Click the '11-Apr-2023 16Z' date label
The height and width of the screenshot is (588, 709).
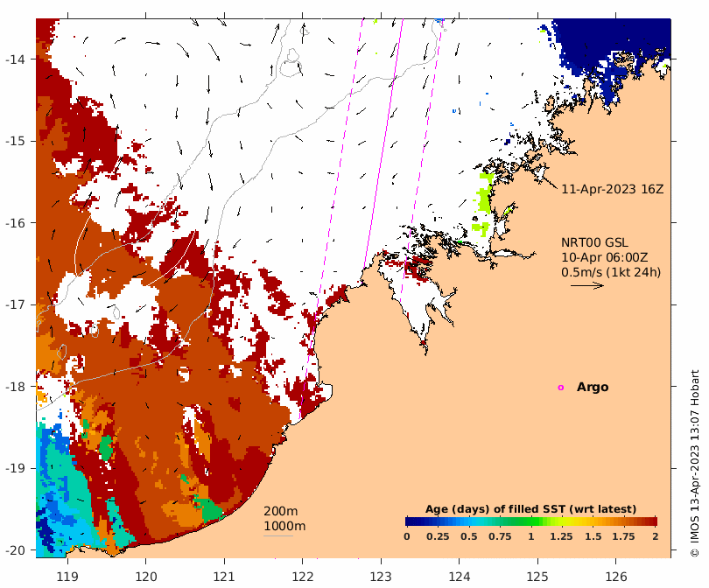(x=612, y=189)
